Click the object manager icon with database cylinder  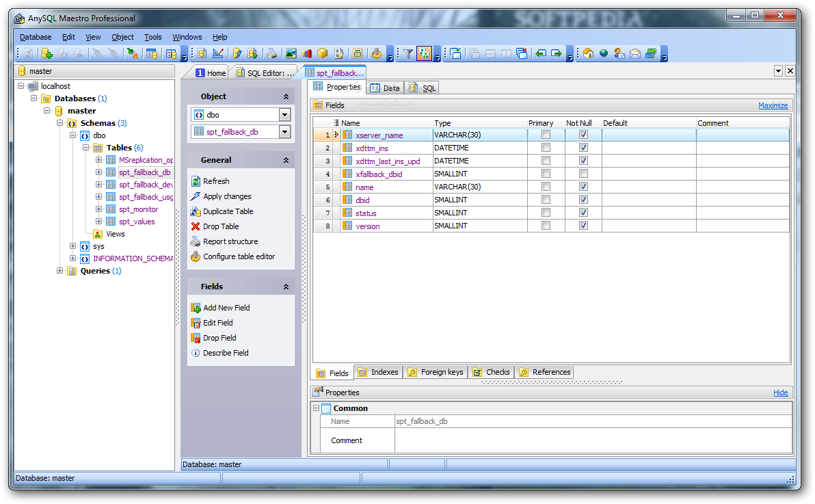click(171, 53)
